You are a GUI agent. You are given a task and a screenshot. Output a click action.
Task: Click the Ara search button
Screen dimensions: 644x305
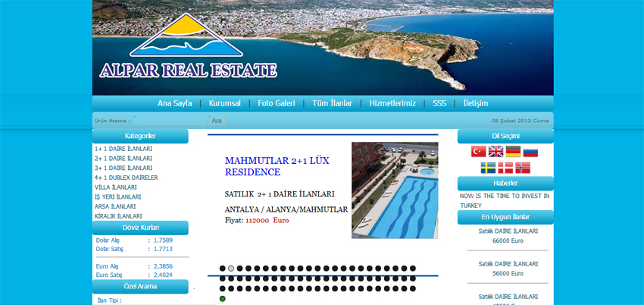217,121
